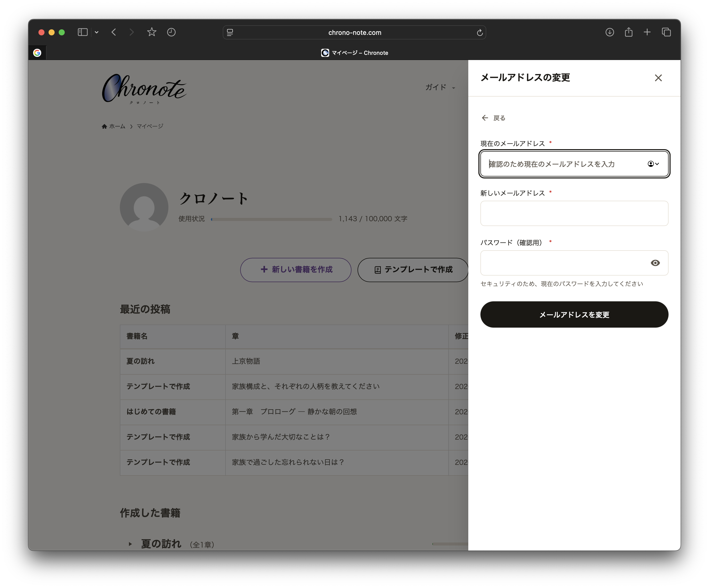Click the profile avatar image
This screenshot has height=588, width=709.
pos(144,207)
